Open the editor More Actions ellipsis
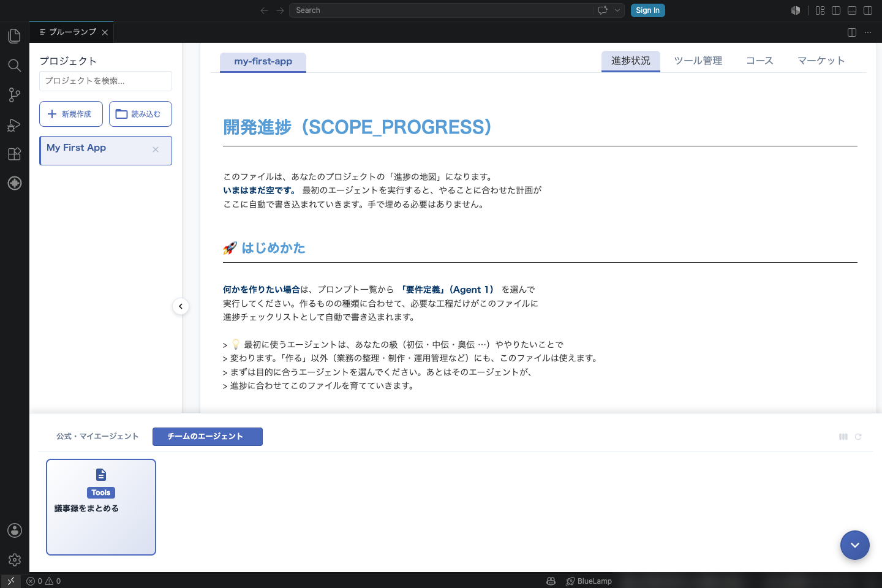 [868, 32]
